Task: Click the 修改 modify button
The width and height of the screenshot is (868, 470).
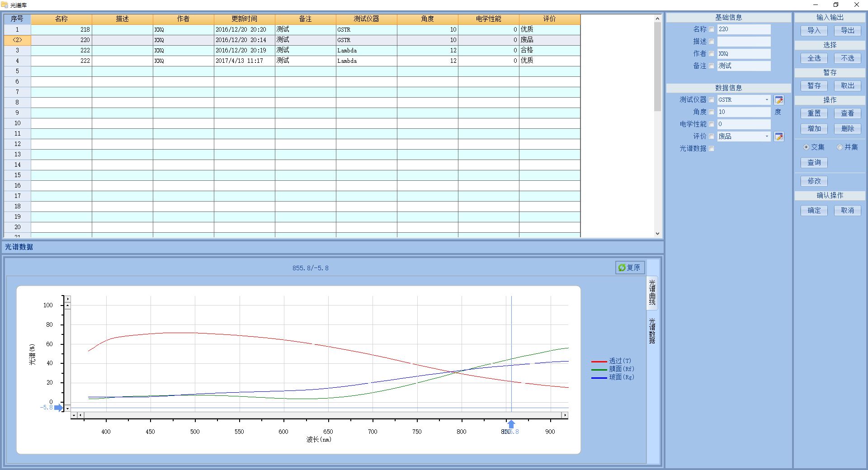Action: tap(814, 181)
